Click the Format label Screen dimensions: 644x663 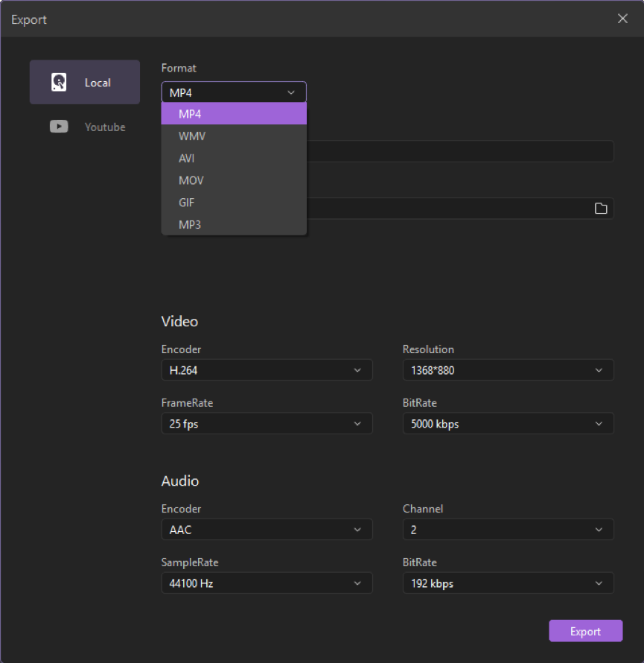coord(179,68)
